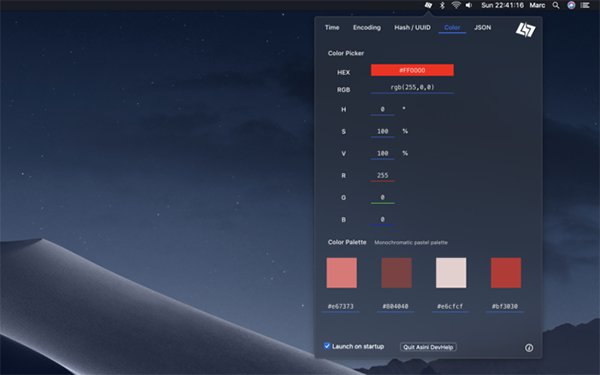Open Spotlight search magnifier
600x375 pixels.
coord(556,5)
